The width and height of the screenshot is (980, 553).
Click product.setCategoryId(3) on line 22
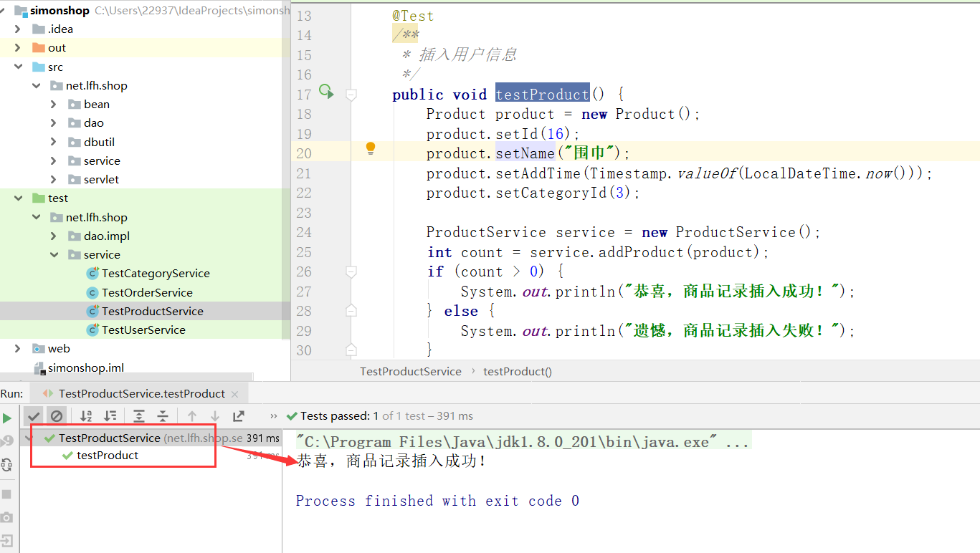click(533, 193)
